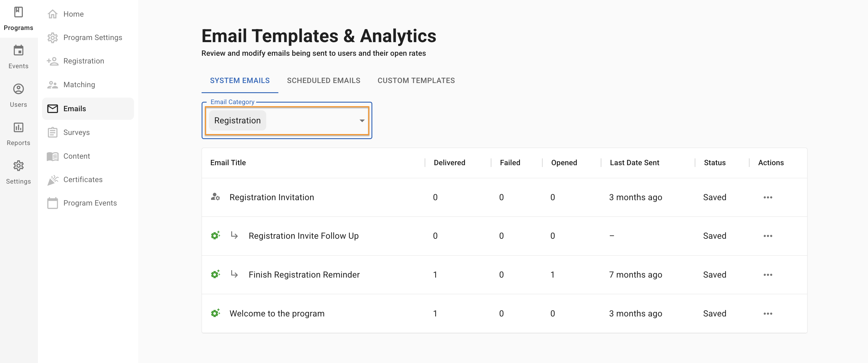Open Program Settings in sidebar
Image resolution: width=868 pixels, height=363 pixels.
pos(92,37)
